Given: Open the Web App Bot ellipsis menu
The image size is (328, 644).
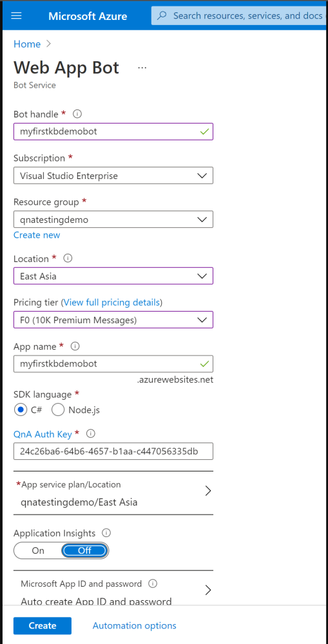Looking at the screenshot, I should [142, 68].
